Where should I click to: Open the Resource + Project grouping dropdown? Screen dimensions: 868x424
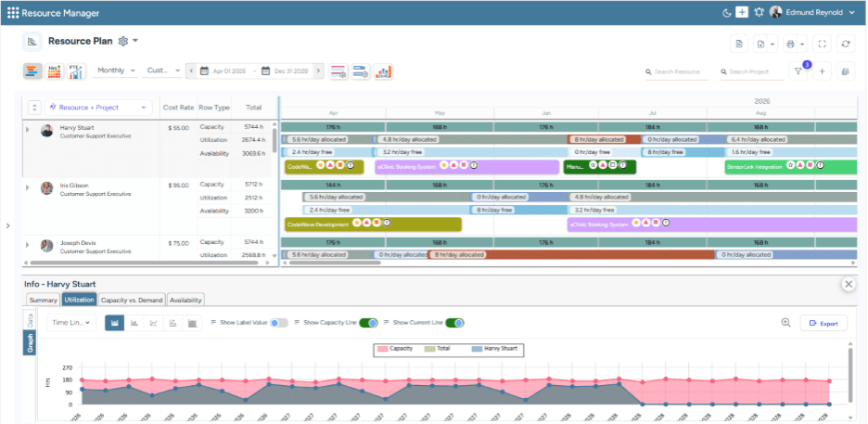pos(98,108)
